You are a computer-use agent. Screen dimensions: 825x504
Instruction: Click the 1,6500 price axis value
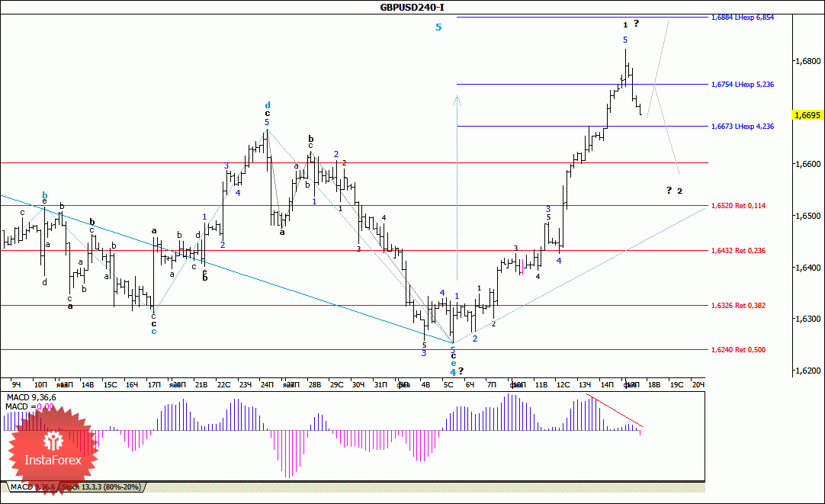807,216
